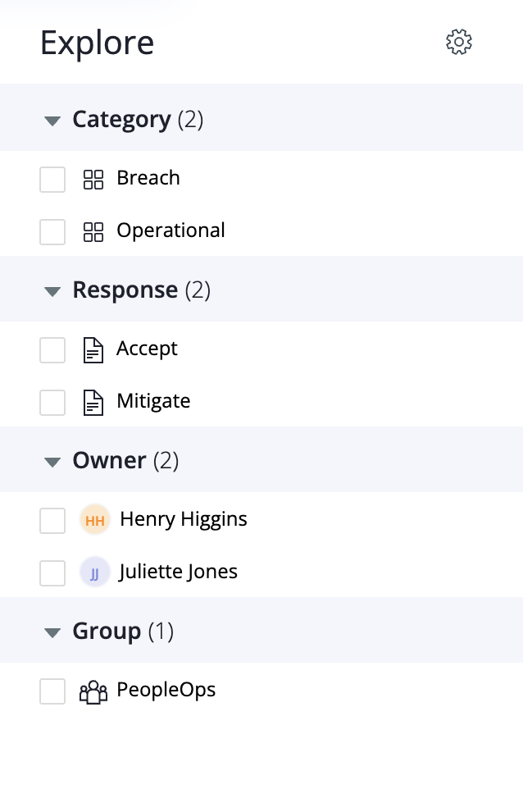Click Juliette Jones JJ avatar
523x812 pixels.
95,573
